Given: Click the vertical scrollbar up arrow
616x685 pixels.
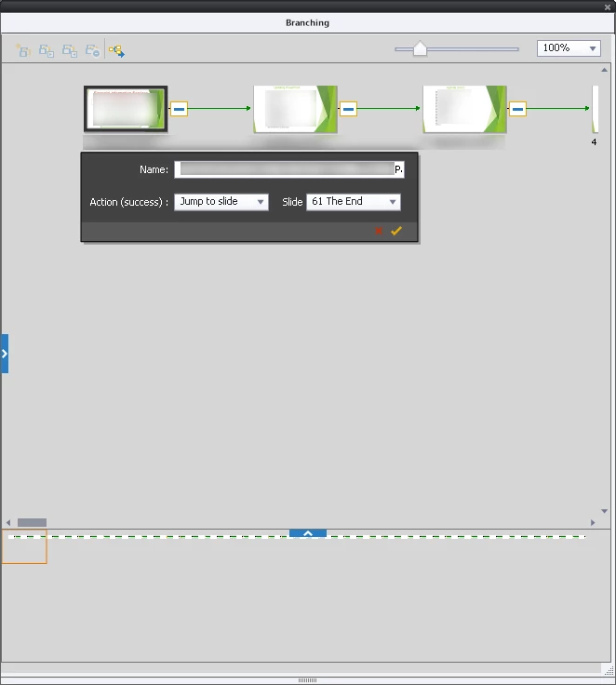Looking at the screenshot, I should (604, 70).
